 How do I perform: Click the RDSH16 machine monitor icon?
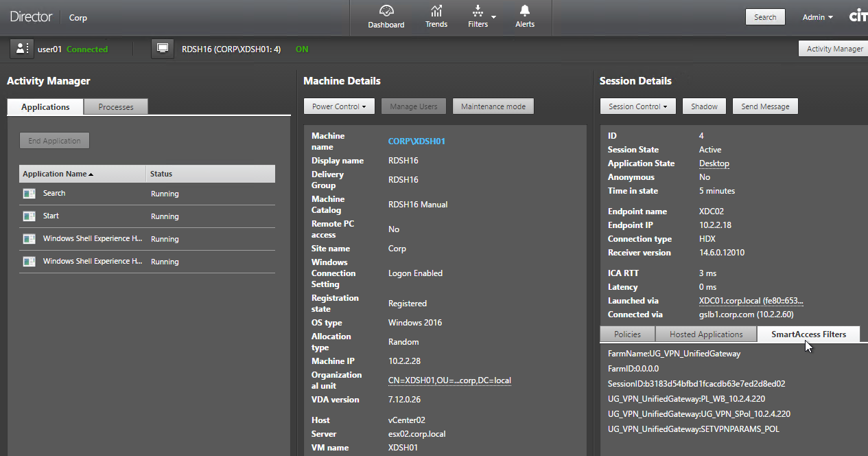[163, 49]
